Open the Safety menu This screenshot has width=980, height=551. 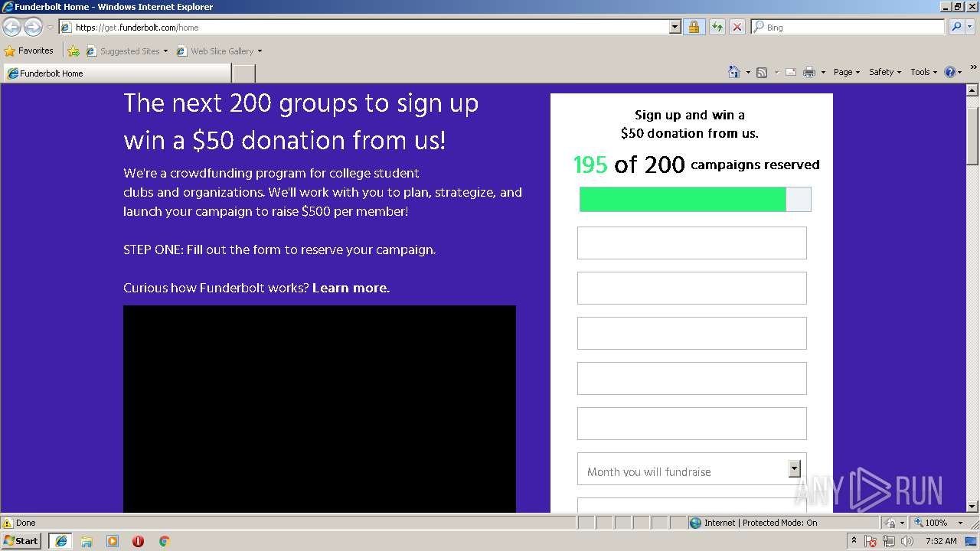coord(884,72)
